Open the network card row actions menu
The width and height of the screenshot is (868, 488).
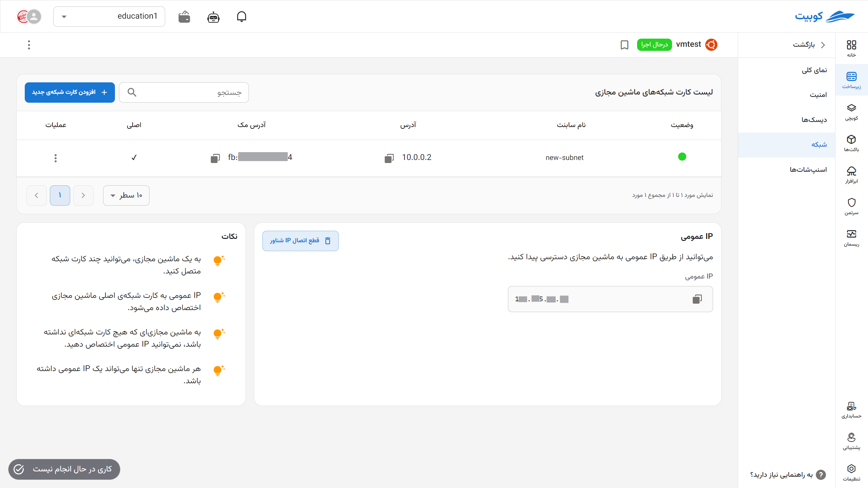tap(55, 158)
